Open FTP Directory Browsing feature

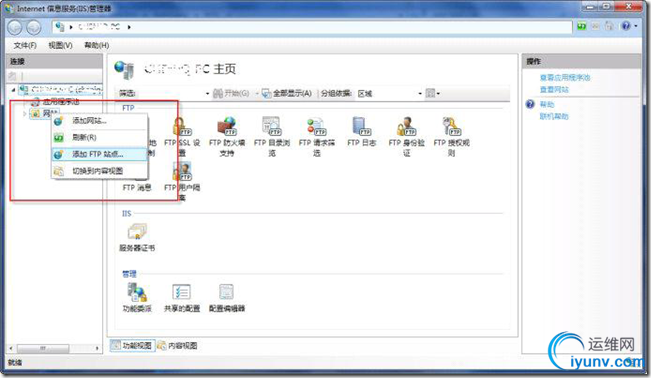272,136
